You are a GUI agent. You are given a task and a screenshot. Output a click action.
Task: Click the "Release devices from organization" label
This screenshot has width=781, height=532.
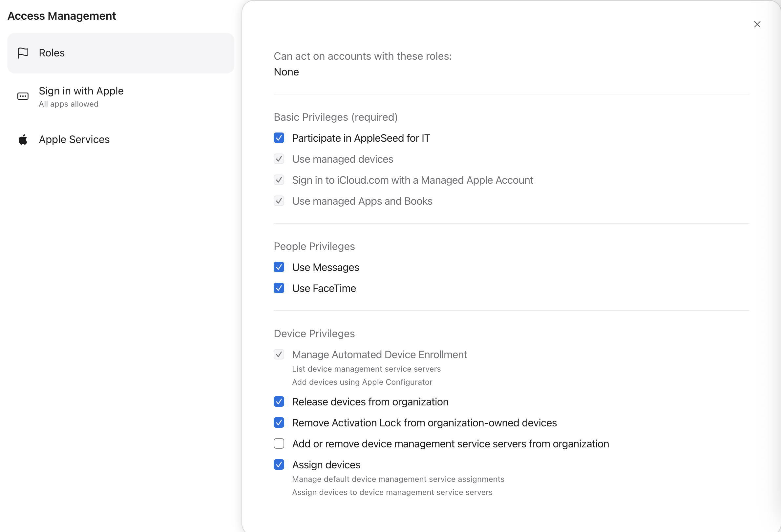coord(370,402)
